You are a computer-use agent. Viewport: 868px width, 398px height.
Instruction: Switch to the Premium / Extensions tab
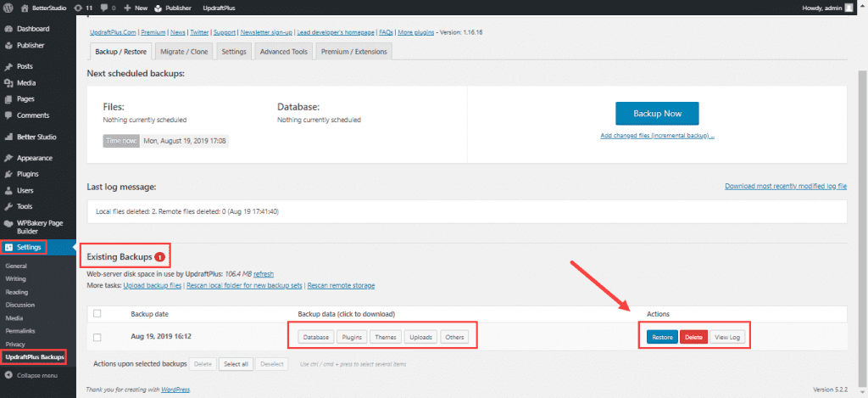[353, 52]
